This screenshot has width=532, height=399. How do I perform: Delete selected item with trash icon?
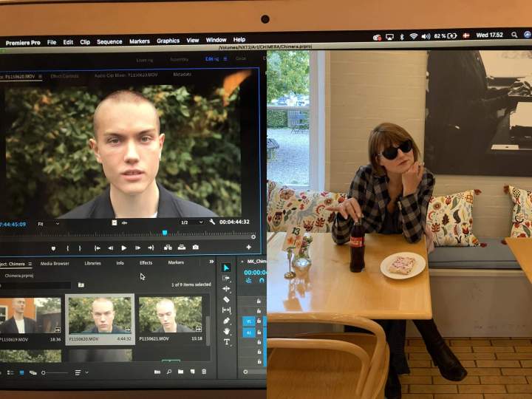(204, 372)
